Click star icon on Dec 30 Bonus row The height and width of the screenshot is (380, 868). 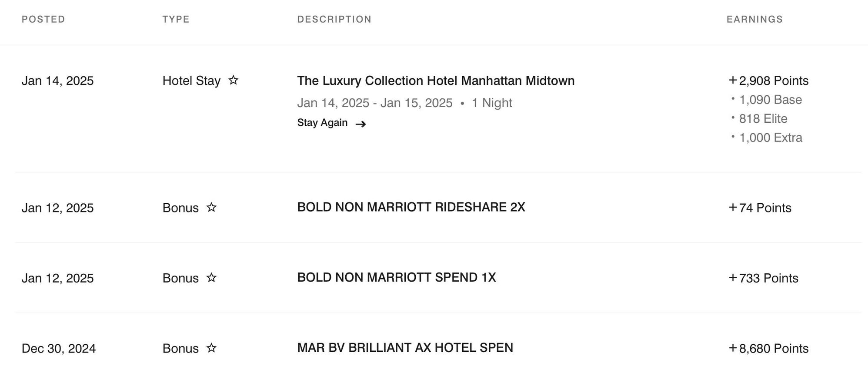coord(211,348)
